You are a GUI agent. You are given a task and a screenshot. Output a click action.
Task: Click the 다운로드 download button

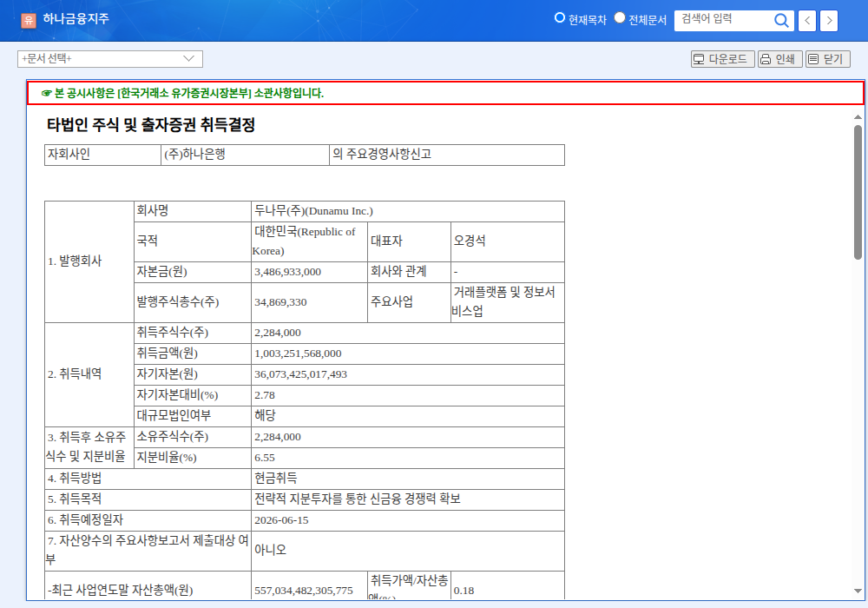click(722, 59)
